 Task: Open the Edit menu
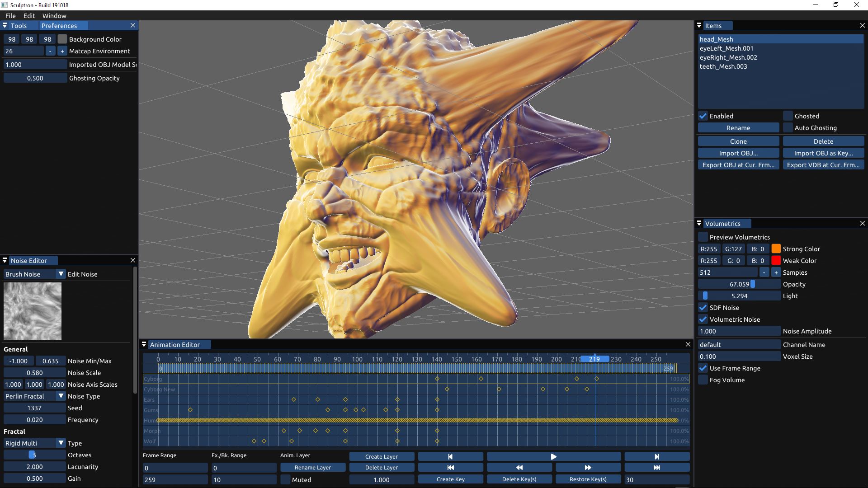pyautogui.click(x=29, y=16)
